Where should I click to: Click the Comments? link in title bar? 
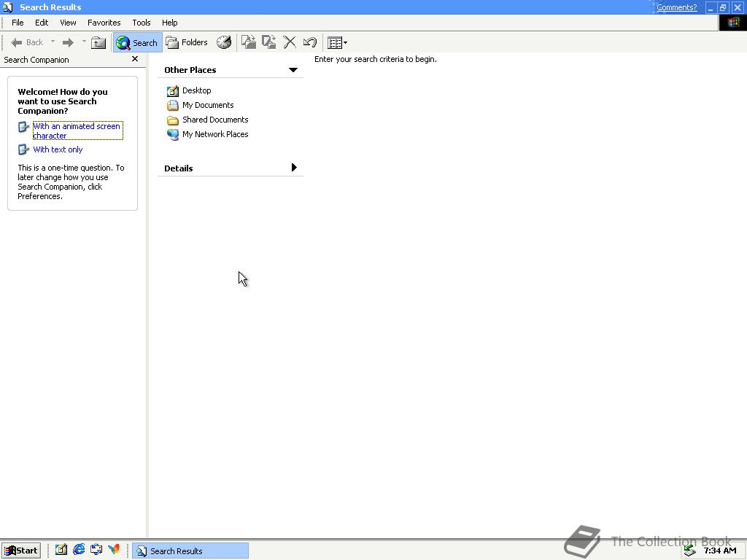[676, 7]
